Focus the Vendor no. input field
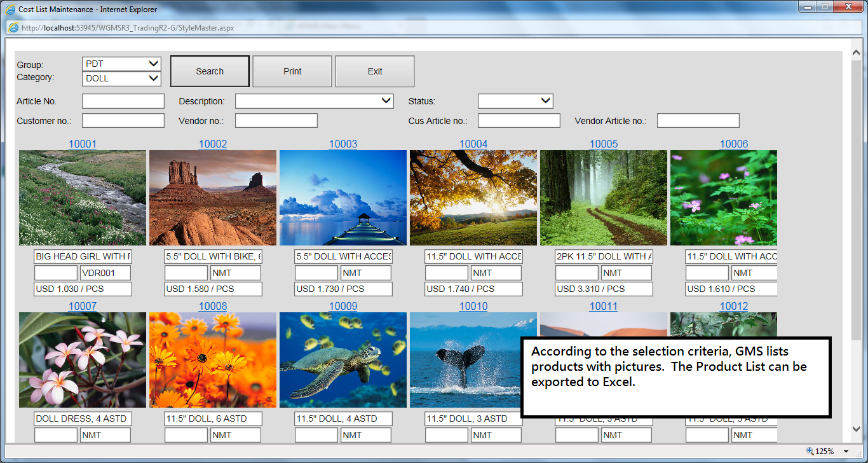The height and width of the screenshot is (463, 868). pos(276,121)
